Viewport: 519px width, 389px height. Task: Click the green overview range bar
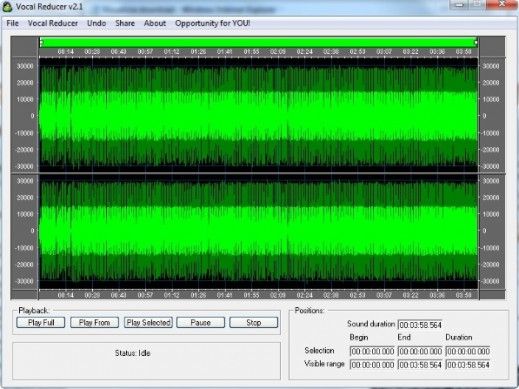[259, 42]
